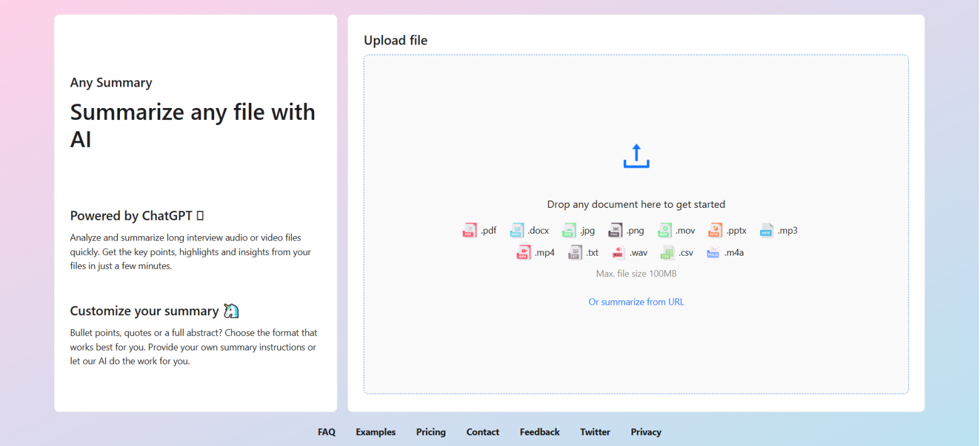Click 'Summarize any file with AI' headline
980x446 pixels.
193,125
